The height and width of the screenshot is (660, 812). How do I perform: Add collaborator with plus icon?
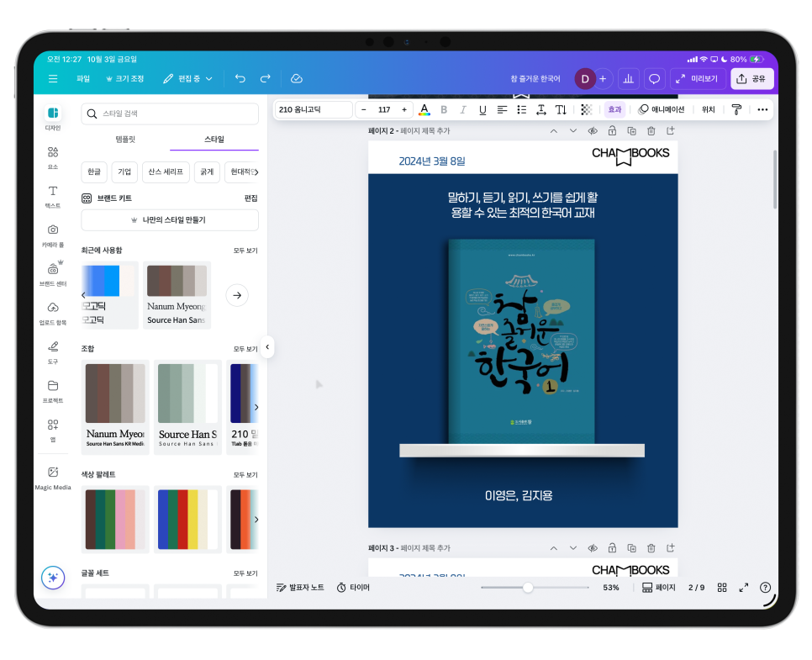(x=603, y=79)
